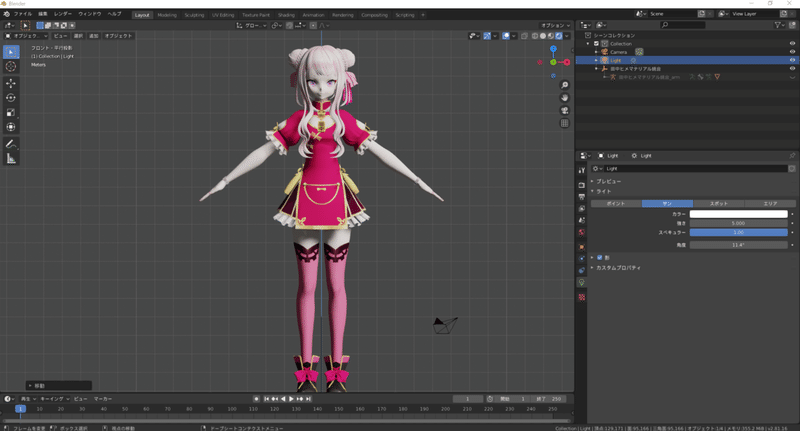This screenshot has height=431, width=800.
Task: Select the 3D Cursor tool
Action: 11,66
